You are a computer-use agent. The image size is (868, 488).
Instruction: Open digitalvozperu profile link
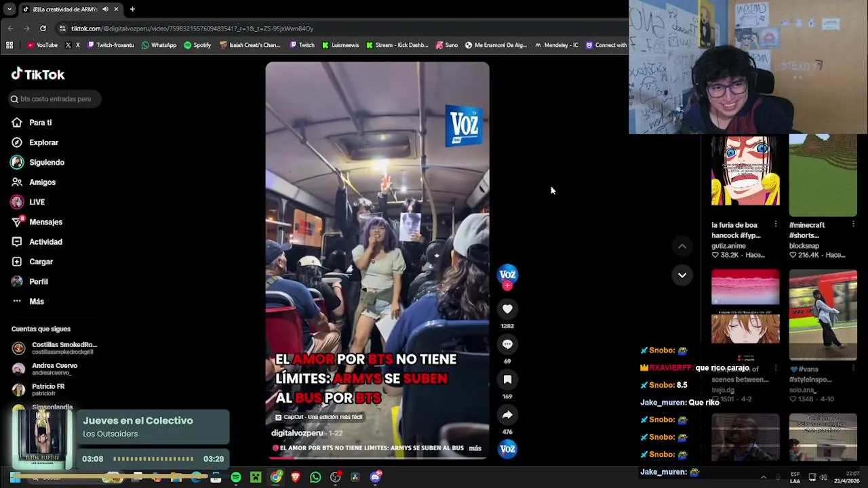click(x=297, y=433)
